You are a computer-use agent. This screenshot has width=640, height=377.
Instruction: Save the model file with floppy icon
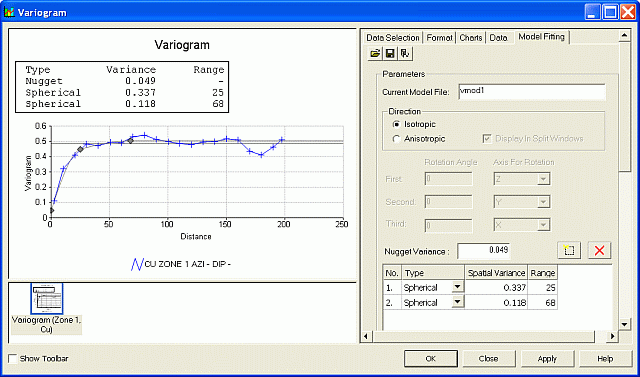pos(390,53)
